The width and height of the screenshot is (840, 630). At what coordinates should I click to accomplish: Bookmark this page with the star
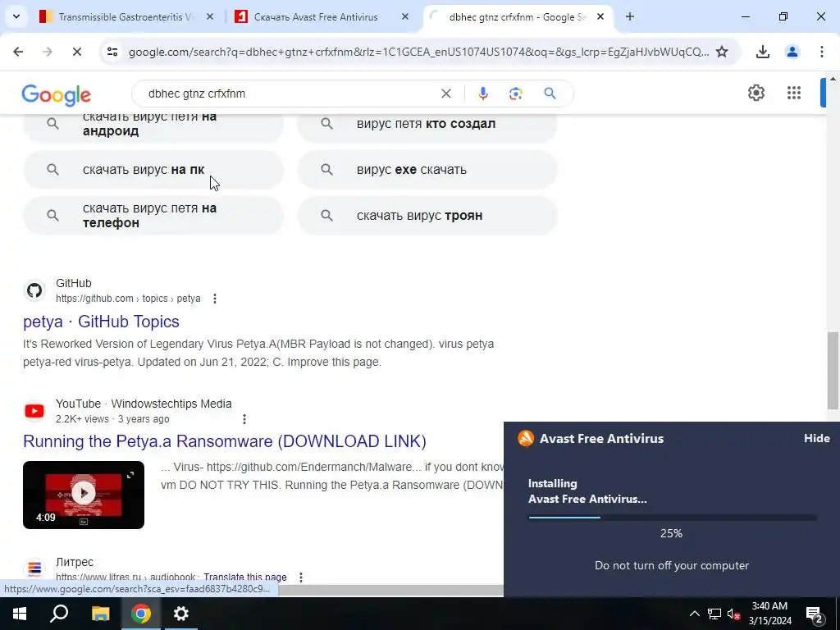click(x=722, y=52)
